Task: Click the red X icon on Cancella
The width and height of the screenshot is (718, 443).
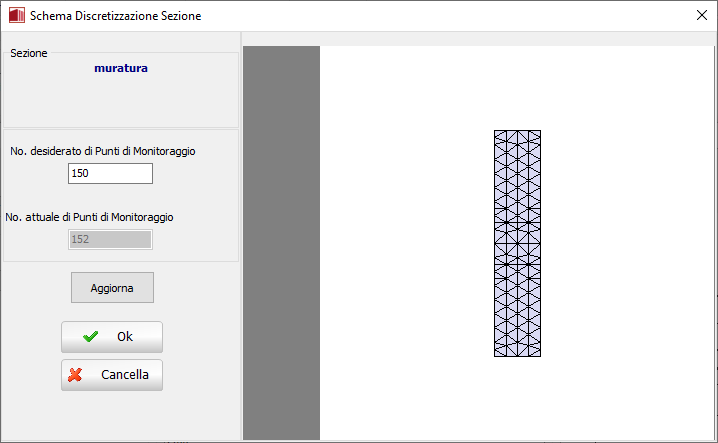Action: coord(75,375)
